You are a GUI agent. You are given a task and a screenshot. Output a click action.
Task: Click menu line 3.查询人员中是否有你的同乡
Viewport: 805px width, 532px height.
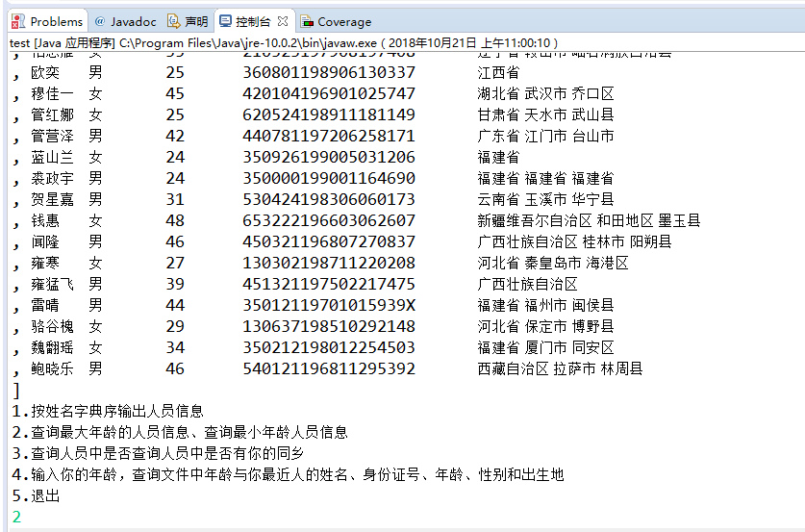[x=158, y=453]
